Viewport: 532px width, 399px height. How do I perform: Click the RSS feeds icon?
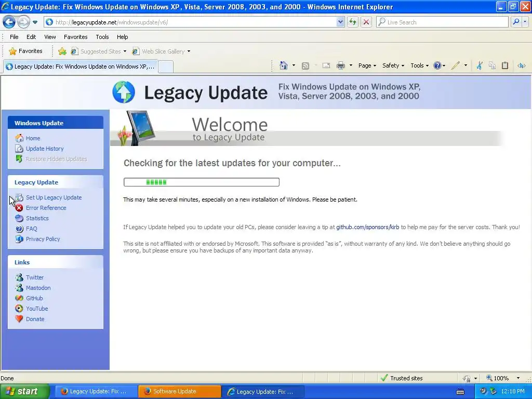(305, 66)
